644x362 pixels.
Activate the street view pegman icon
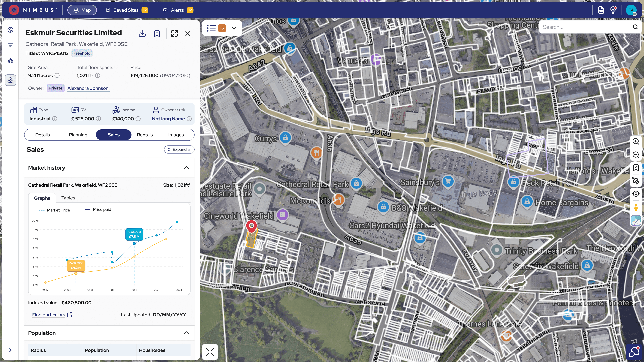(x=636, y=207)
